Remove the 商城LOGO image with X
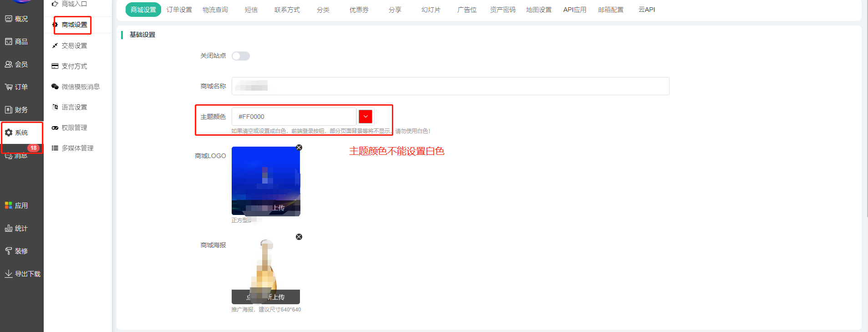The image size is (868, 332). tap(299, 148)
